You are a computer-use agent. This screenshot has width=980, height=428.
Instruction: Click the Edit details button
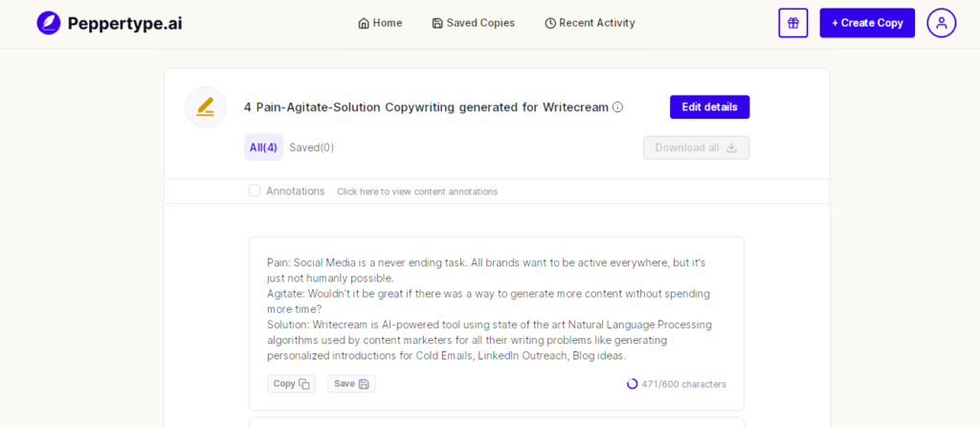[709, 107]
